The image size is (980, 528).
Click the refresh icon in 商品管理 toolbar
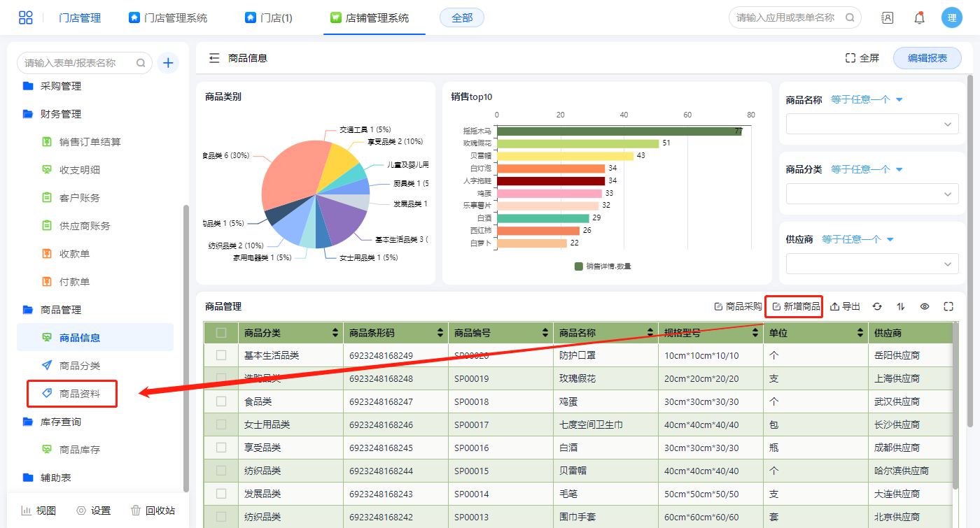click(x=877, y=306)
